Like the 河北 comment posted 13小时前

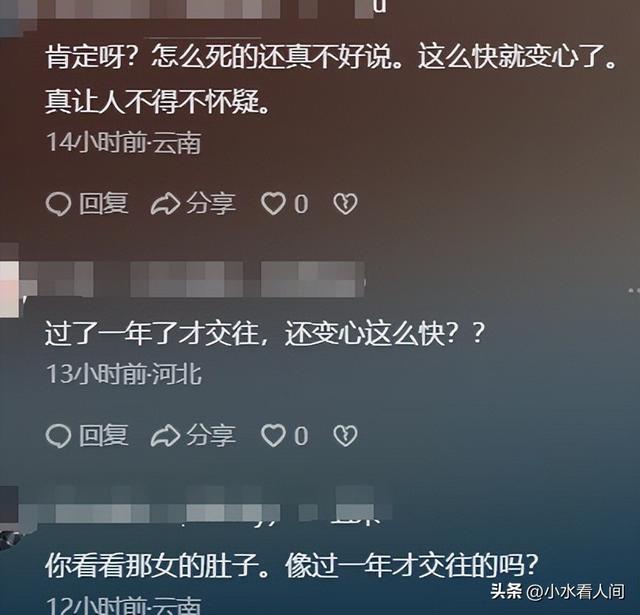point(273,436)
